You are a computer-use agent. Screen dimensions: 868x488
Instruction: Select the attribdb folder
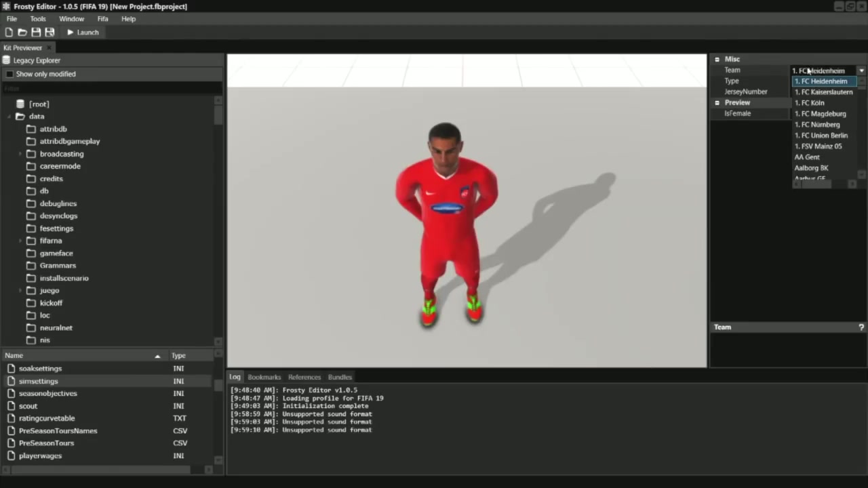click(53, 129)
